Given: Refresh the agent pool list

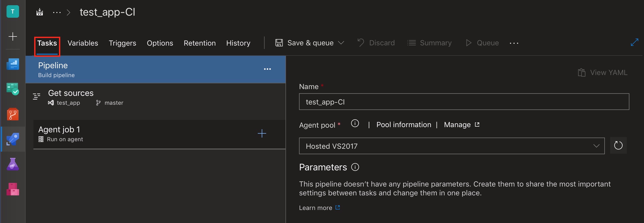Looking at the screenshot, I should (618, 145).
